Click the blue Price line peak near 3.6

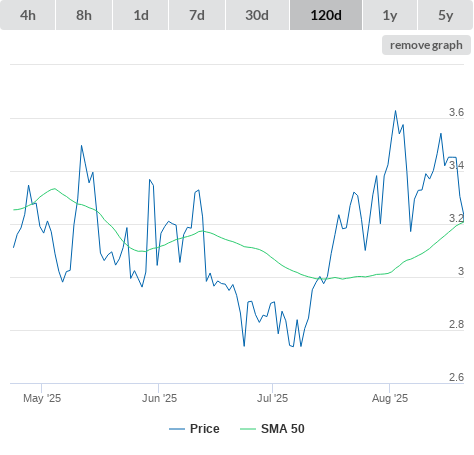point(395,111)
